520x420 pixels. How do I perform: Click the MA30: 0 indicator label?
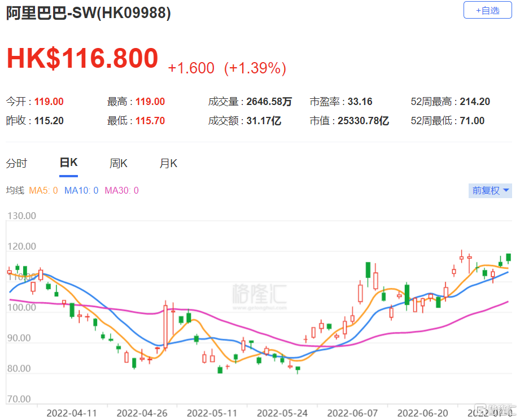point(122,191)
